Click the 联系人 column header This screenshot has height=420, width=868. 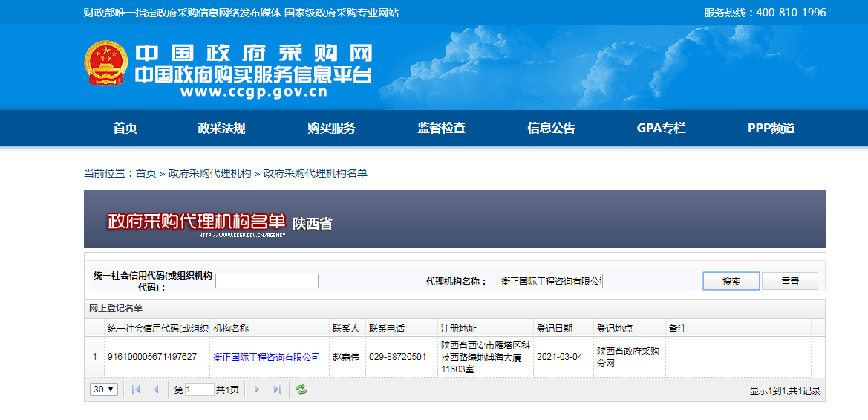[x=347, y=328]
